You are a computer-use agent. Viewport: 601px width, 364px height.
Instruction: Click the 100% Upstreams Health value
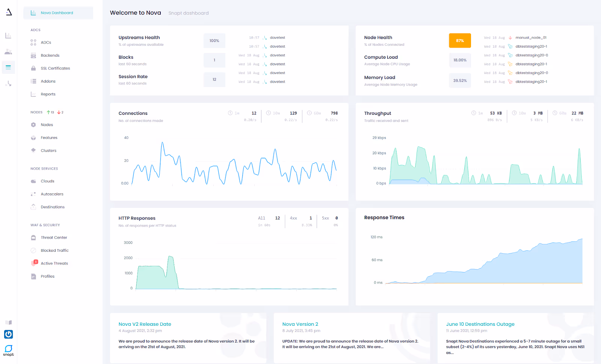pyautogui.click(x=214, y=41)
